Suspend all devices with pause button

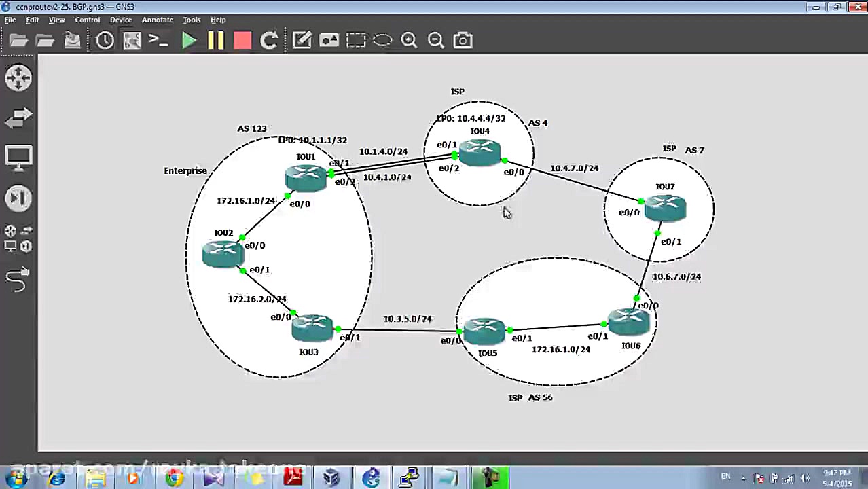click(x=216, y=41)
